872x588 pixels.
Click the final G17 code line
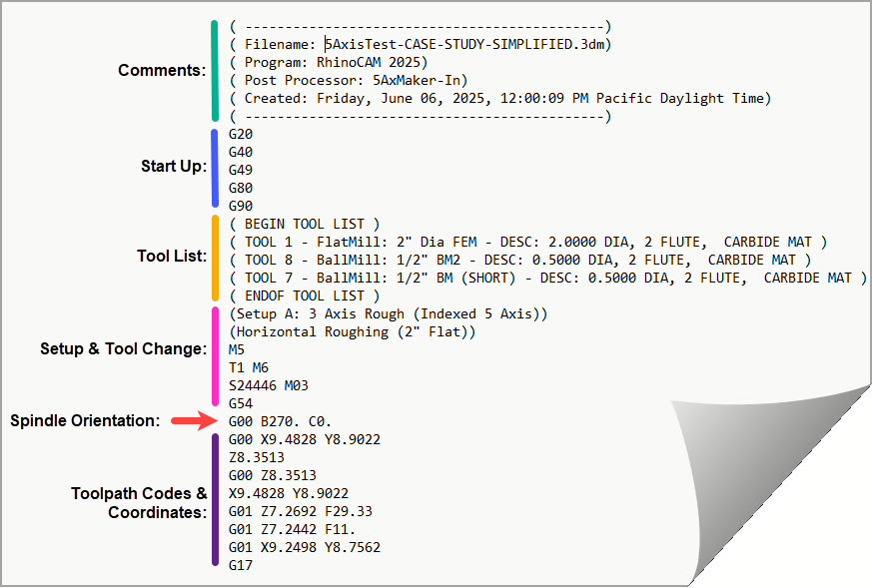coord(241,565)
